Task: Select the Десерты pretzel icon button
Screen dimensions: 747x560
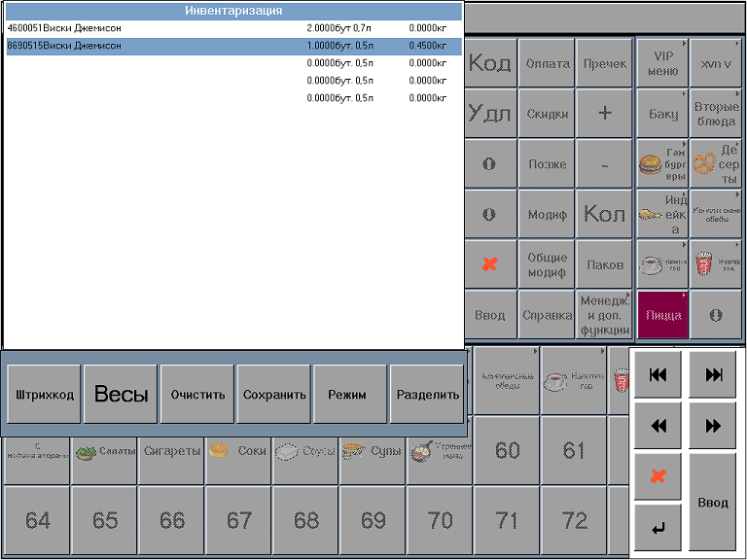Action: click(717, 164)
